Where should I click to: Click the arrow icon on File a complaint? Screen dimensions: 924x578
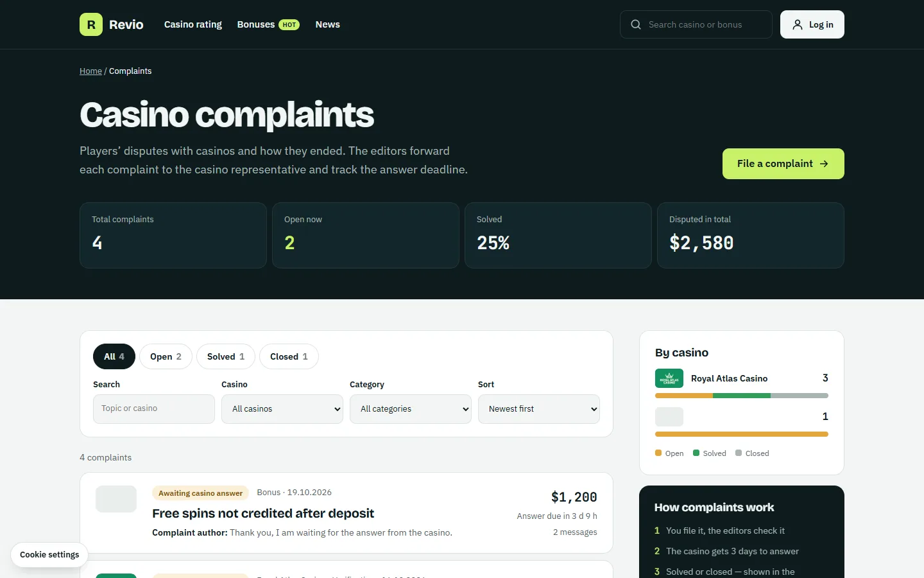(824, 164)
